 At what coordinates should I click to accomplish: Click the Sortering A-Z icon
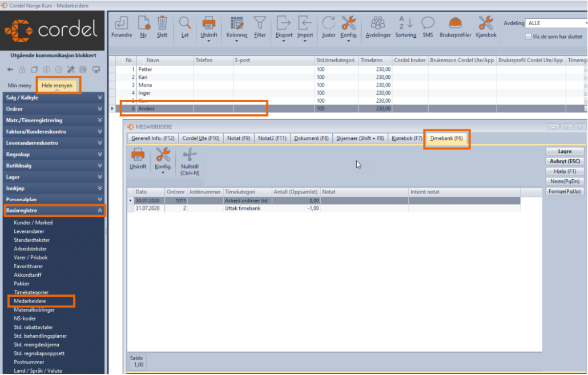point(406,23)
